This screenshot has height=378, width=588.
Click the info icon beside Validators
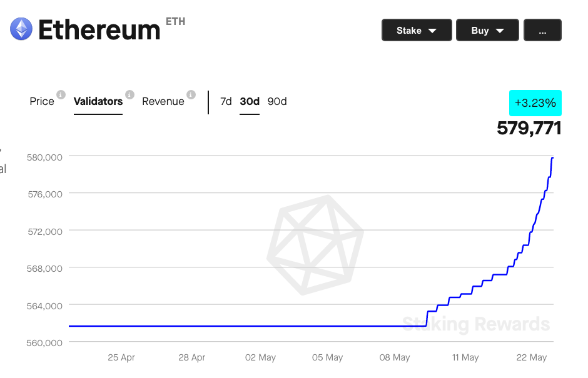coord(129,95)
